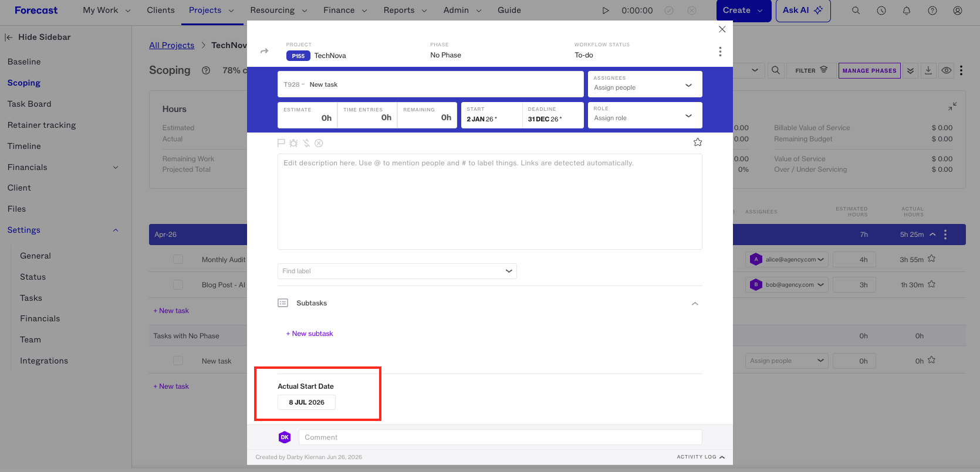
Task: Expand the Financials sidebar section
Action: [x=116, y=167]
